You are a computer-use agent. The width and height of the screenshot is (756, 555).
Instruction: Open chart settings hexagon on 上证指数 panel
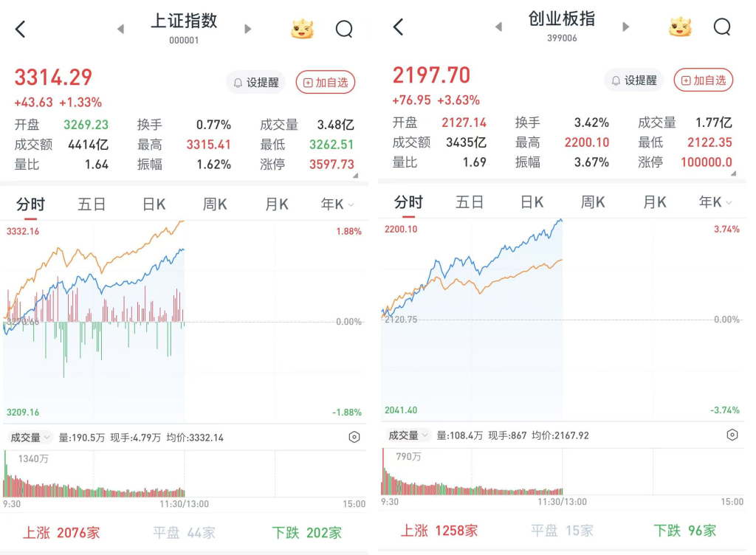pyautogui.click(x=354, y=438)
